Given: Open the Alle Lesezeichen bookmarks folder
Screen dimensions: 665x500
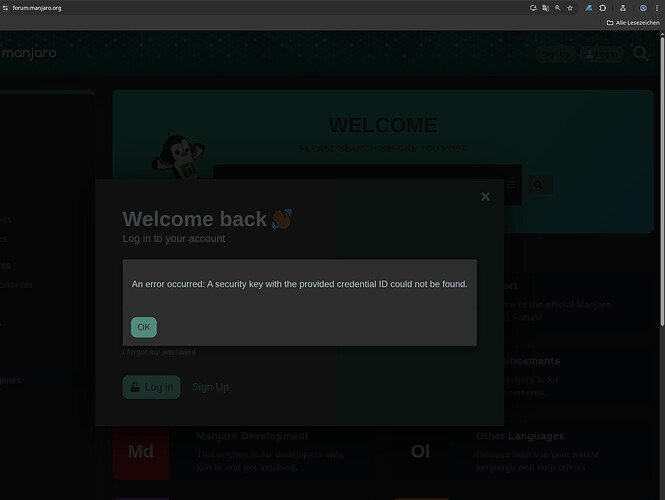Looking at the screenshot, I should point(633,23).
